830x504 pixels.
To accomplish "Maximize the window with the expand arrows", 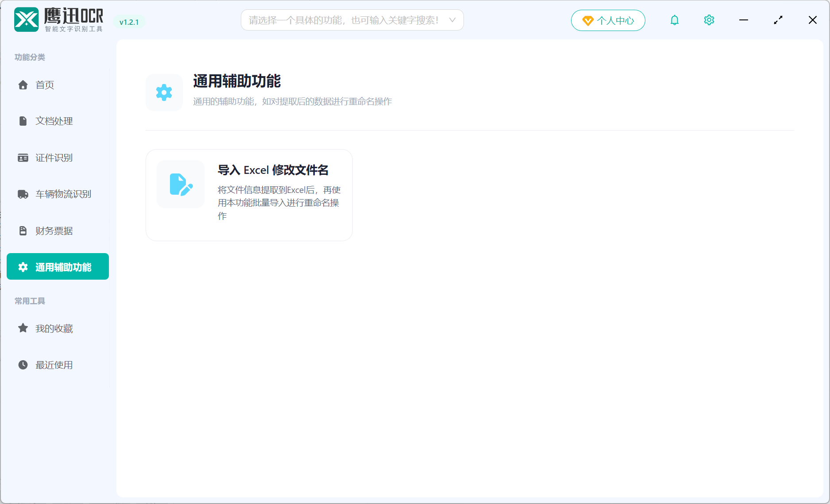I will coord(778,20).
